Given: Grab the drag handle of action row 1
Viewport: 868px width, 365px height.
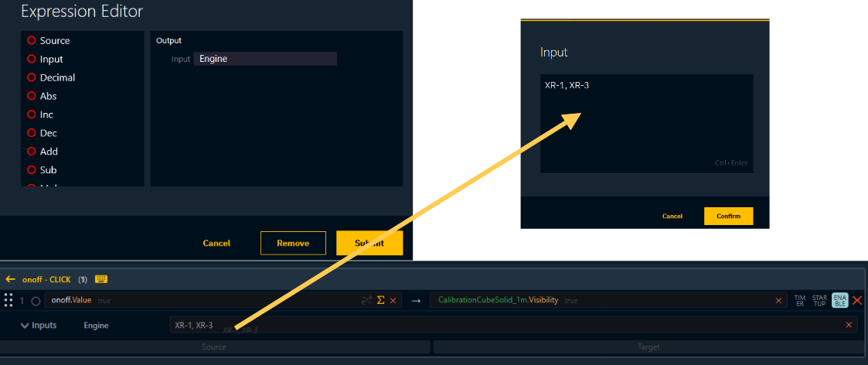Looking at the screenshot, I should (x=9, y=300).
